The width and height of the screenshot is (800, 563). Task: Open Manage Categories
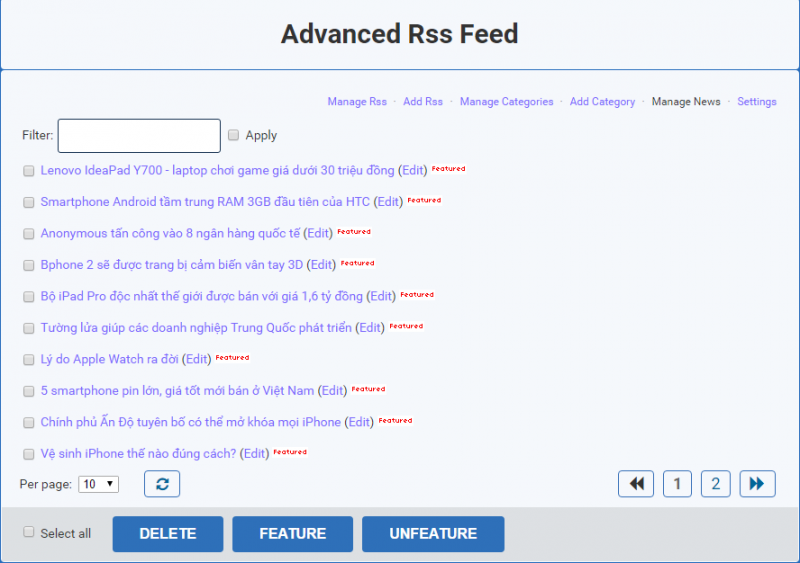507,102
